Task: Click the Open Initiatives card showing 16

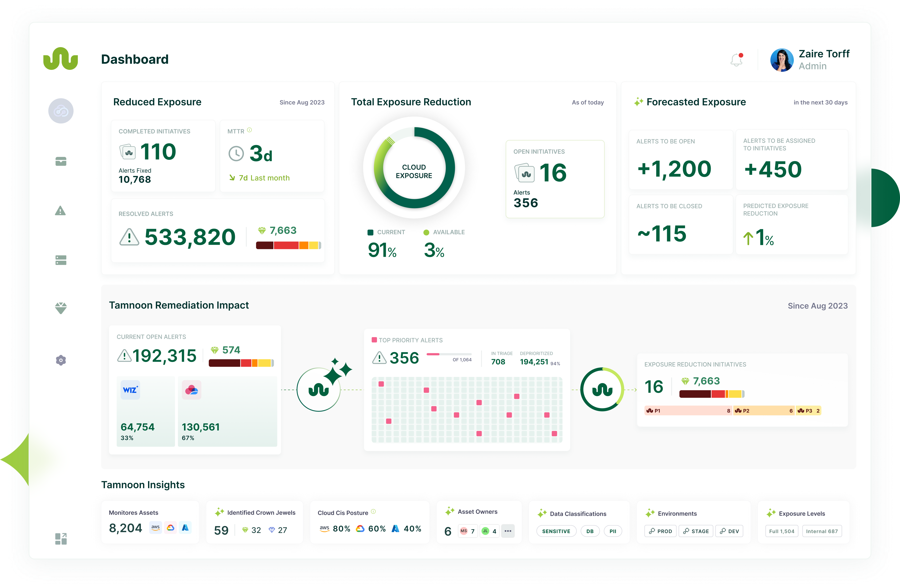Action: [555, 179]
